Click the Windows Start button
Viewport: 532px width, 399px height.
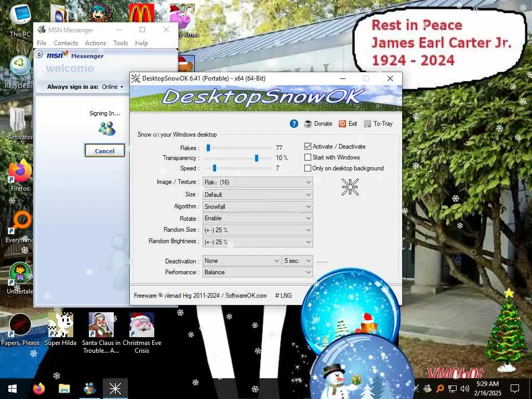point(12,389)
